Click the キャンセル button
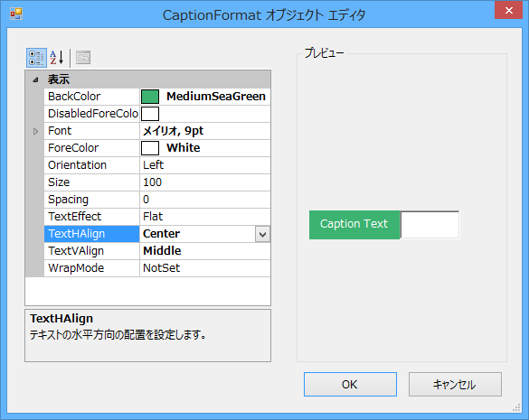The width and height of the screenshot is (529, 420). coord(455,384)
